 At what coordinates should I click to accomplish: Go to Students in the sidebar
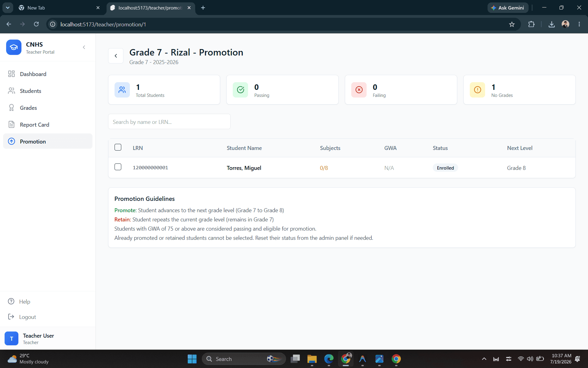48,91
